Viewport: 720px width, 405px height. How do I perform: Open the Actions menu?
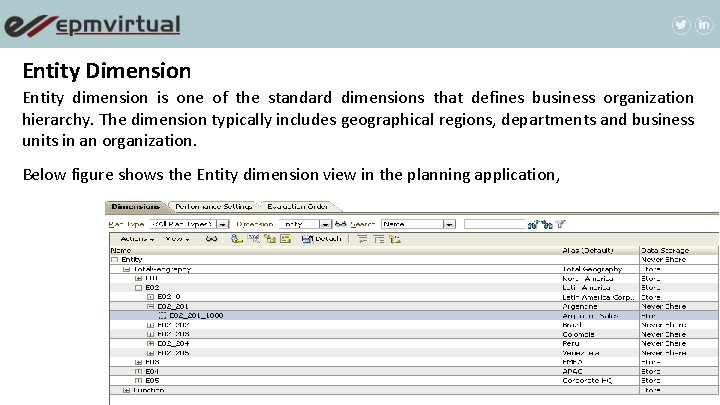point(137,239)
